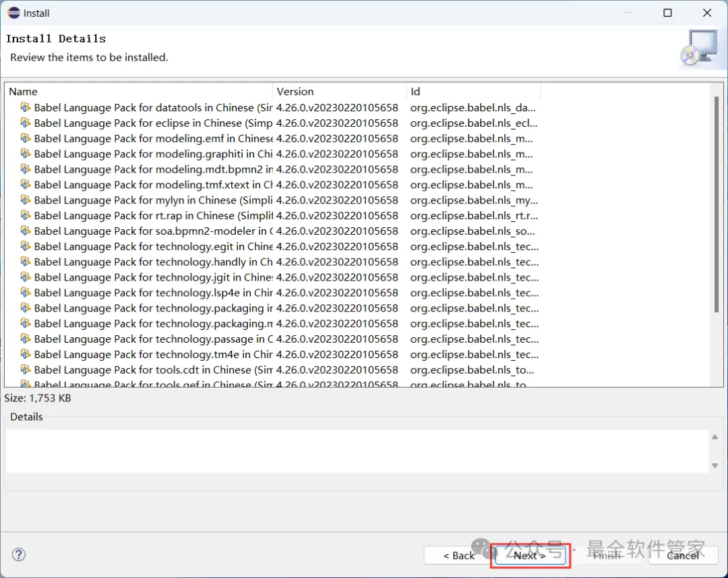
Task: Click the technology.passage pack icon
Action: click(26, 339)
